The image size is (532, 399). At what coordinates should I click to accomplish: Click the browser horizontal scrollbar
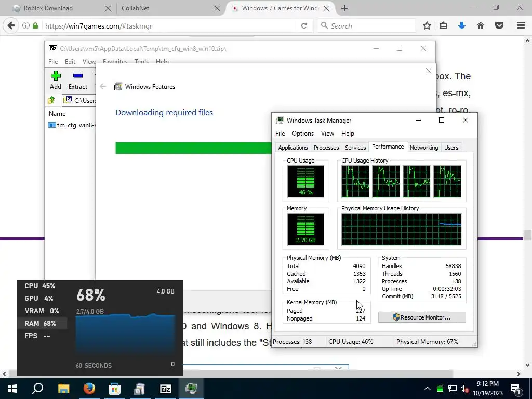[x=231, y=374]
